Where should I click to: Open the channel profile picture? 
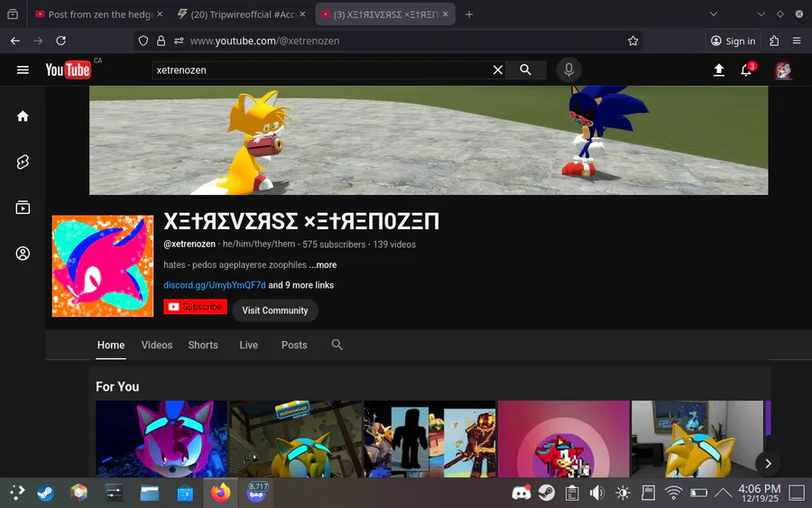click(x=103, y=265)
